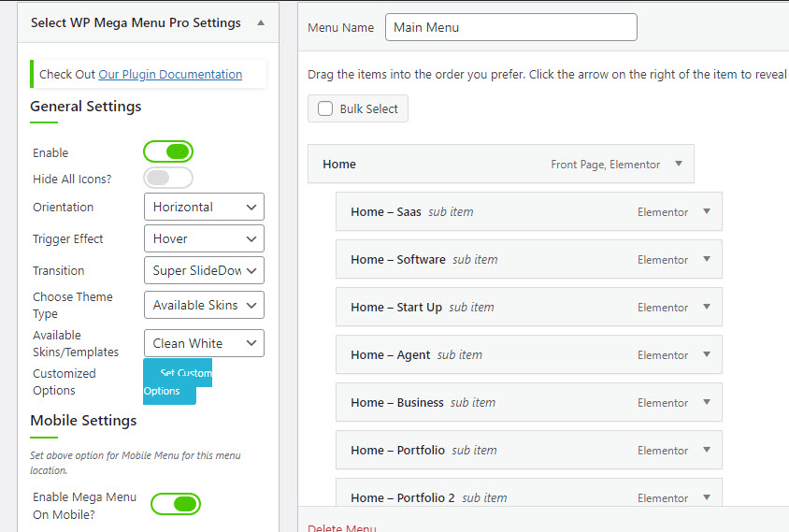The height and width of the screenshot is (532, 789).
Task: Expand the Home – Start Up item arrow
Action: click(x=707, y=307)
